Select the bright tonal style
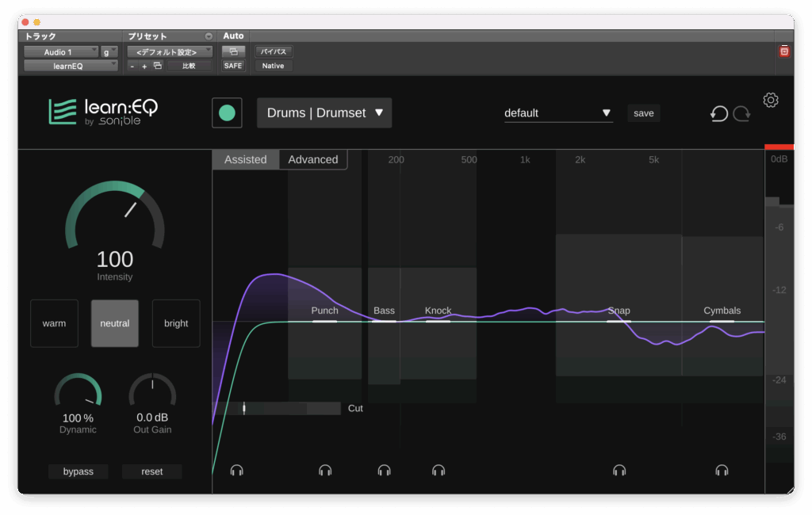 (176, 323)
